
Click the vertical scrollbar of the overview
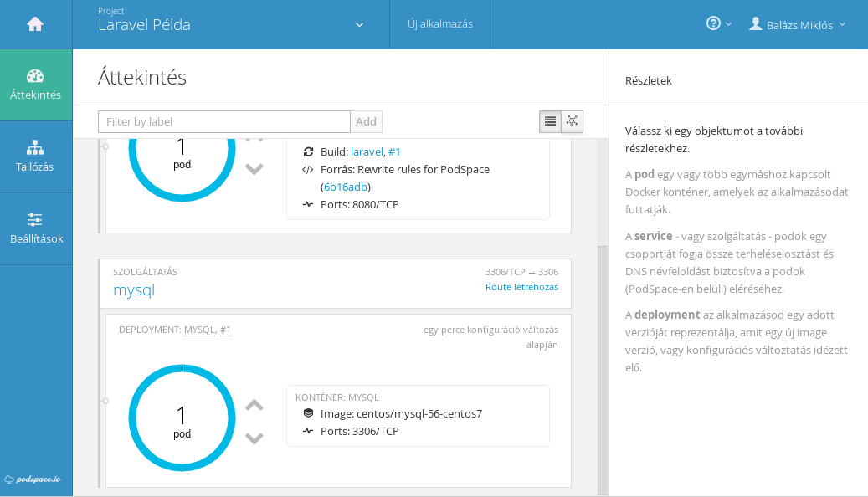click(603, 371)
